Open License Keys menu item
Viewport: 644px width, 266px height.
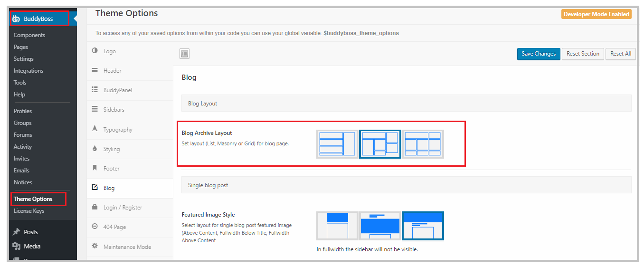point(29,211)
